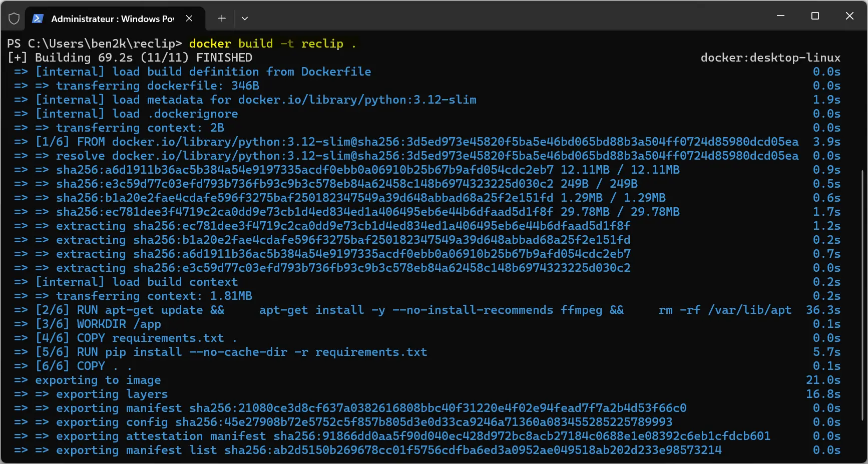Click the vertical scrollbar thumb
The height and width of the screenshot is (464, 868).
tap(862, 295)
